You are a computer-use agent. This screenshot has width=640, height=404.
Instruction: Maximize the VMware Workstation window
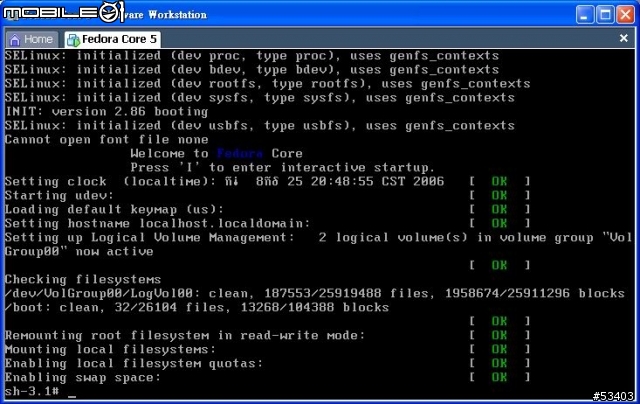(x=605, y=15)
